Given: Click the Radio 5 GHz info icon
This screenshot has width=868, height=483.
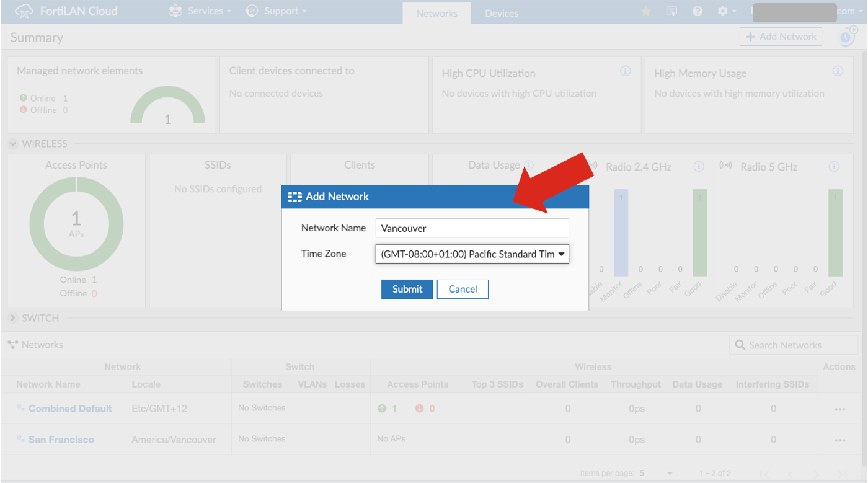Looking at the screenshot, I should [835, 166].
